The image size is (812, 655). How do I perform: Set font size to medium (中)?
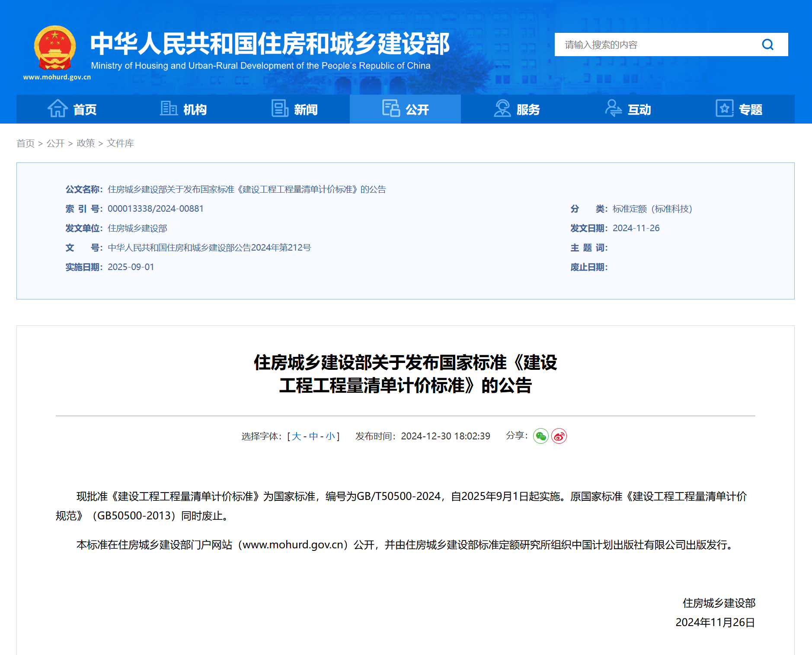[x=313, y=436]
